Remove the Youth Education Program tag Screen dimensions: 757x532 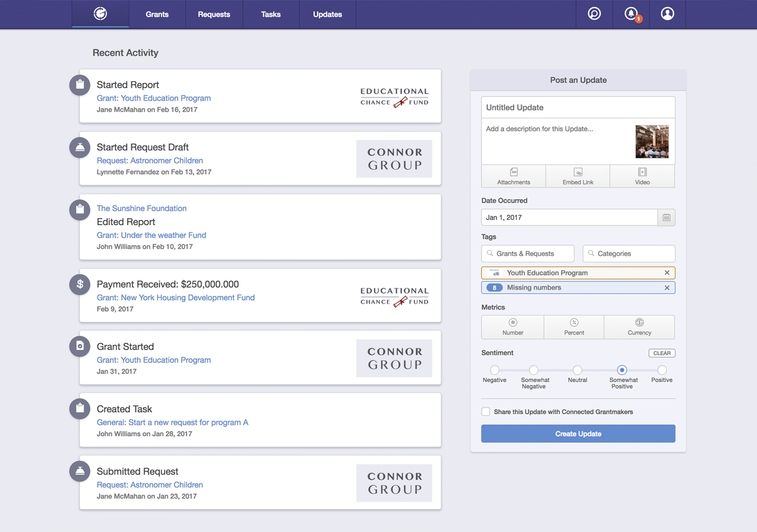coord(667,273)
